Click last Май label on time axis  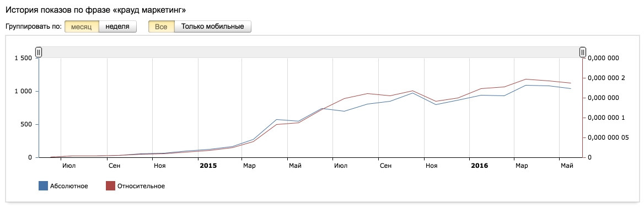[x=567, y=166]
